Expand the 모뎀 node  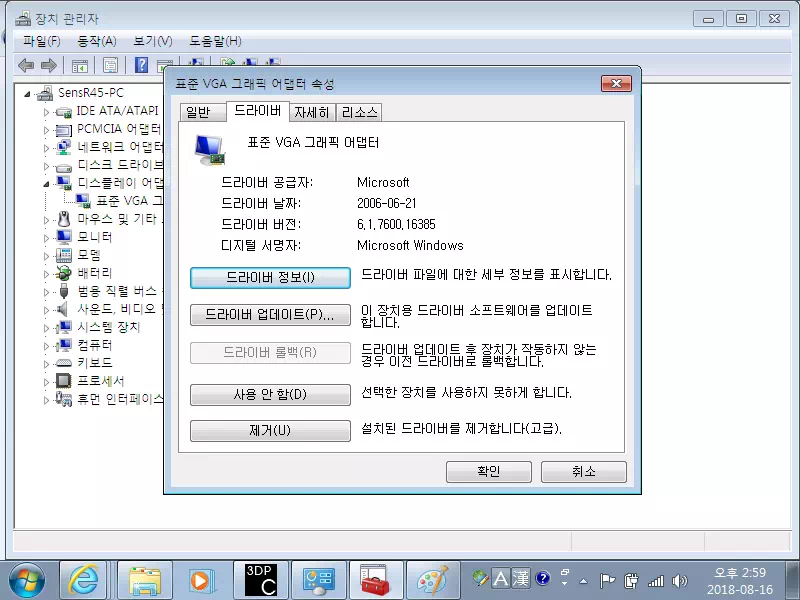click(x=46, y=256)
